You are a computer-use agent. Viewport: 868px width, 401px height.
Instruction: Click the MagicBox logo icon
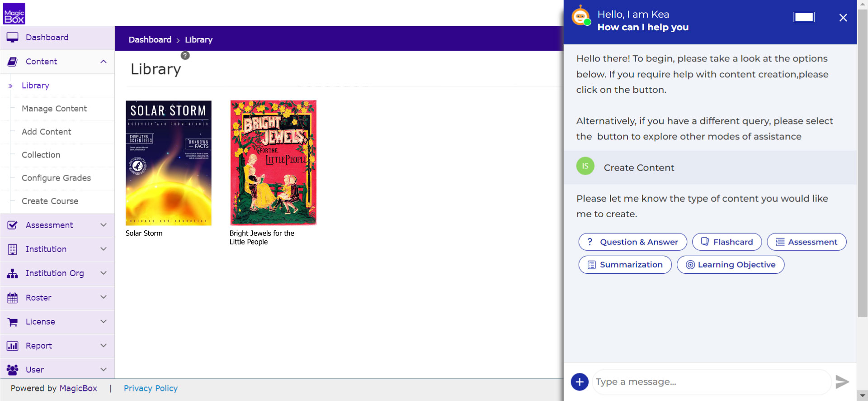14,14
